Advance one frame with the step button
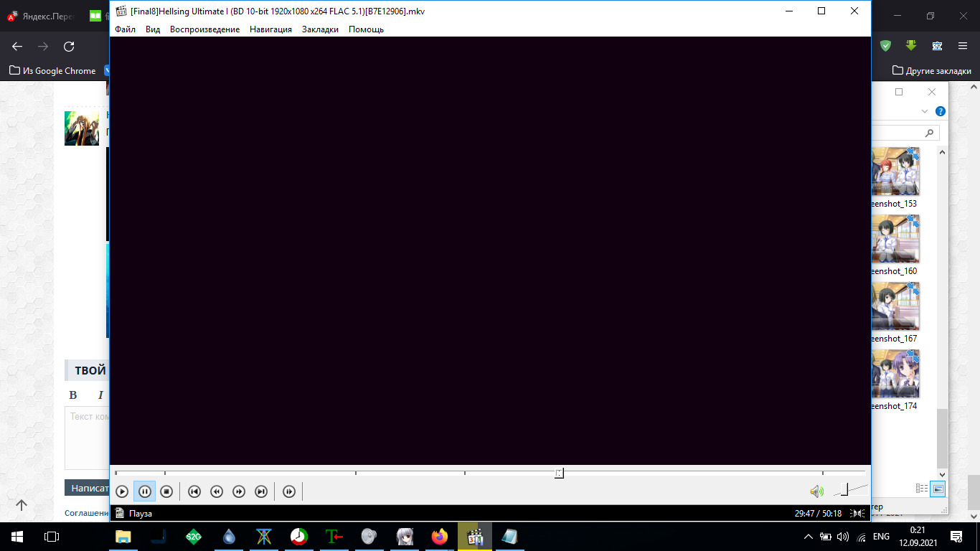980x551 pixels. [289, 491]
